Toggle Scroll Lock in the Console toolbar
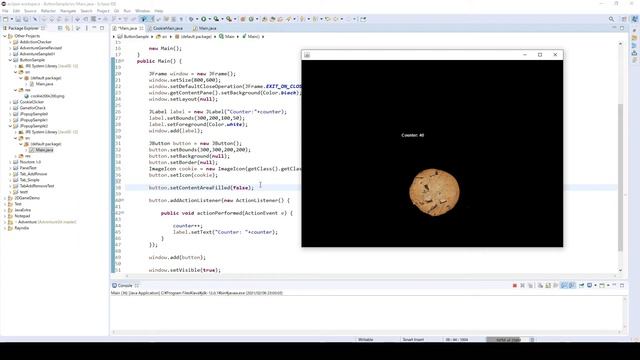This screenshot has height=360, width=640. (548, 286)
